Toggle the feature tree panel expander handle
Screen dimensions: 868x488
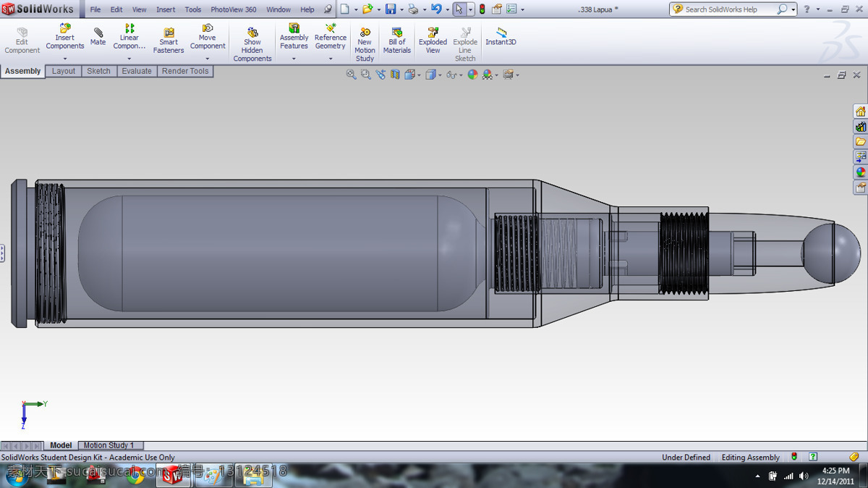click(x=2, y=253)
